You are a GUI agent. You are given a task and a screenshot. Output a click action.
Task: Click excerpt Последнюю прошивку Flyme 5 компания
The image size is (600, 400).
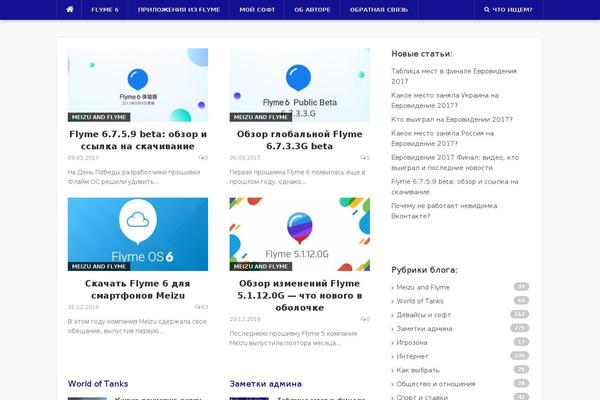[x=293, y=338]
